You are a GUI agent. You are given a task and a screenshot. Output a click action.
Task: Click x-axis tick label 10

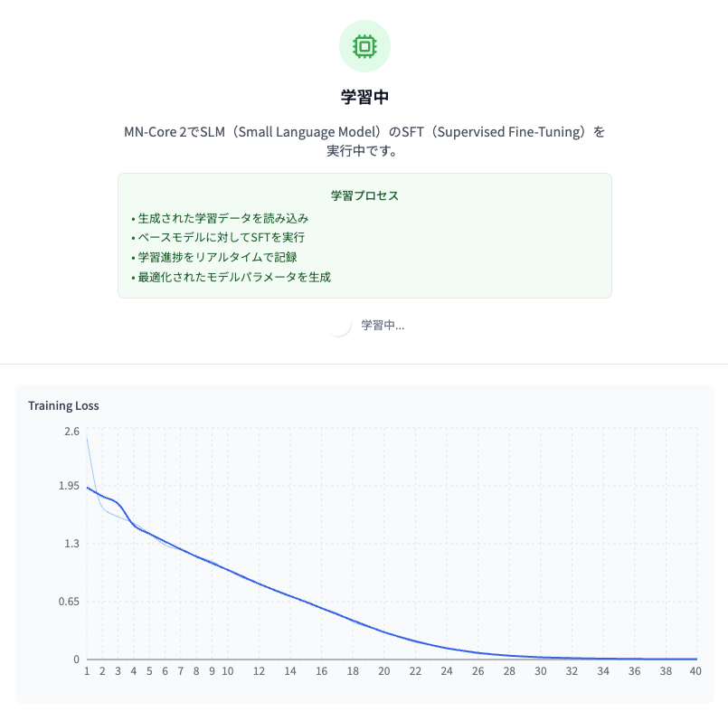click(228, 671)
